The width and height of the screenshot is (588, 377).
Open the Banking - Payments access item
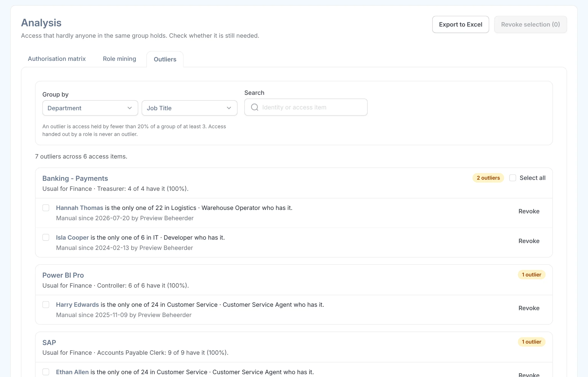(x=75, y=179)
